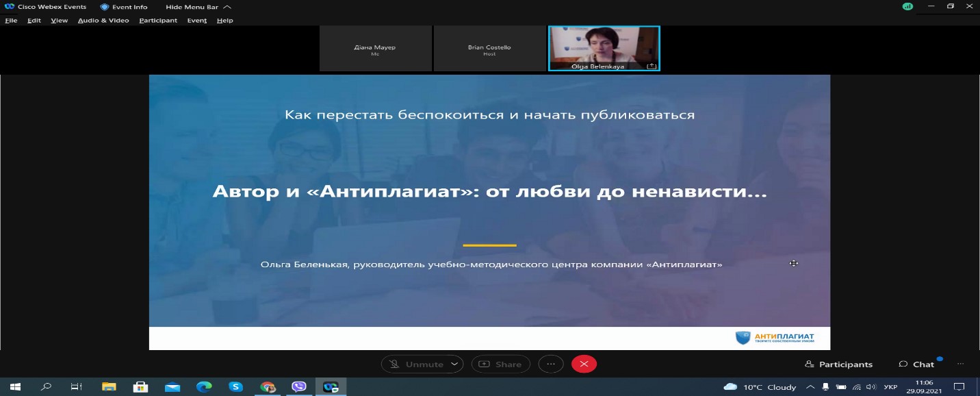The width and height of the screenshot is (980, 396).
Task: Unmute the microphone
Action: [416, 364]
